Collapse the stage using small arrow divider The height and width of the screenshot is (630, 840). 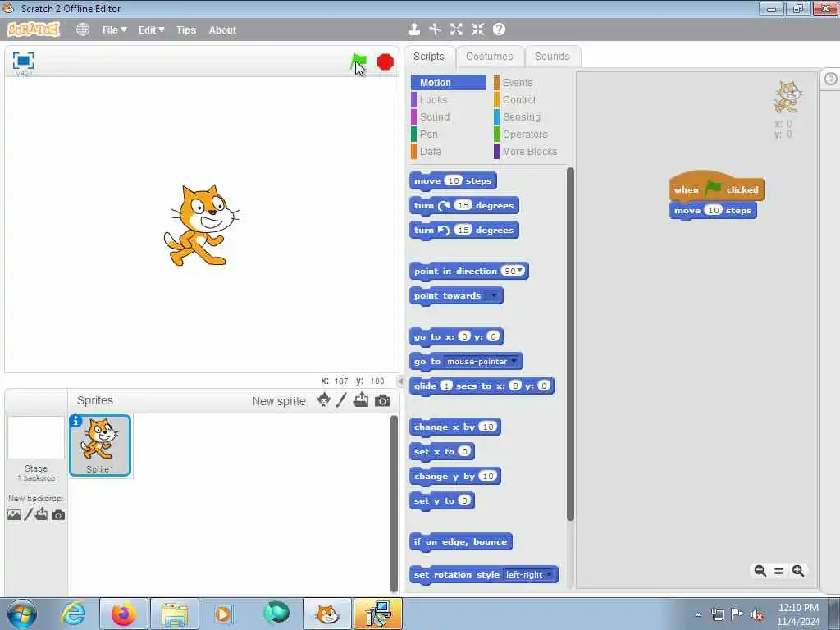(400, 381)
